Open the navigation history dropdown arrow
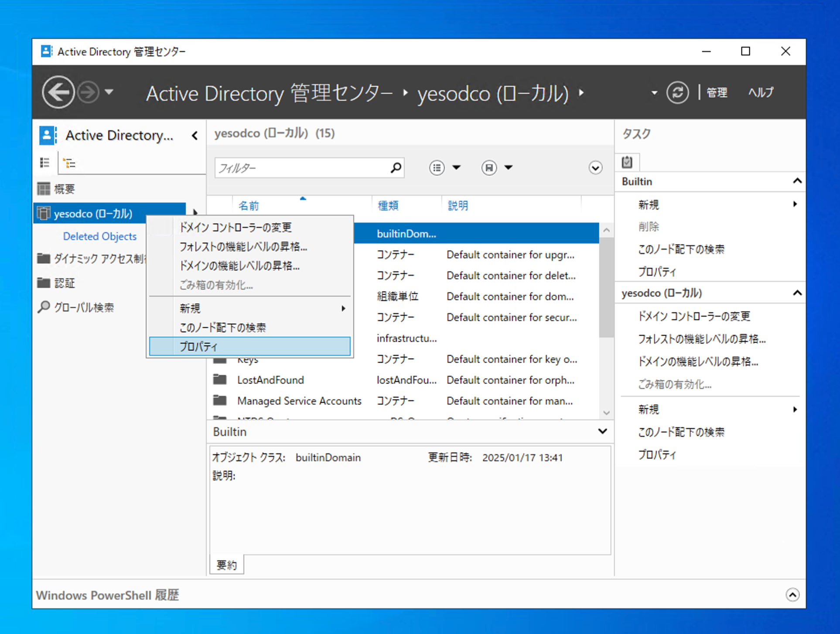Image resolution: width=840 pixels, height=634 pixels. click(109, 92)
